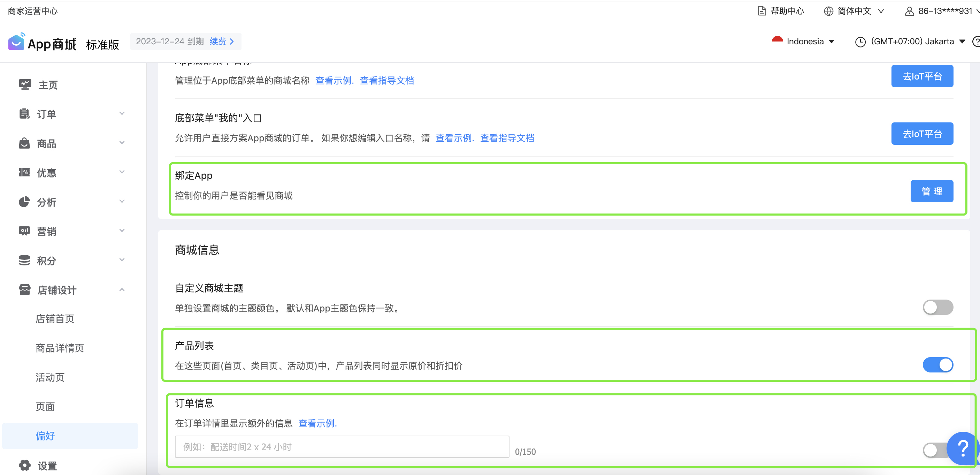Click the 续费 renewal link
The width and height of the screenshot is (980, 475).
[222, 41]
